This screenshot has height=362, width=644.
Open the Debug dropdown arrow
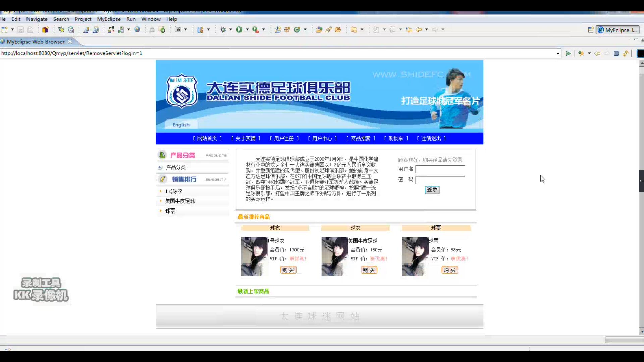coord(231,29)
